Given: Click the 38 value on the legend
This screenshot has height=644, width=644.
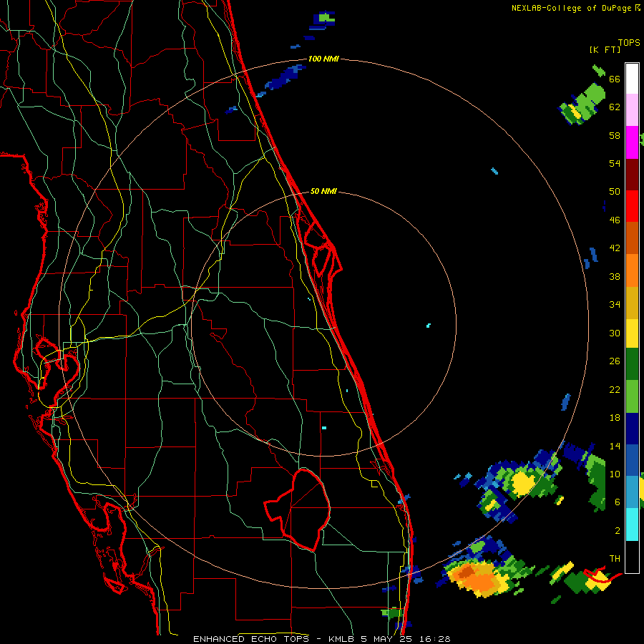Looking at the screenshot, I should [x=615, y=276].
